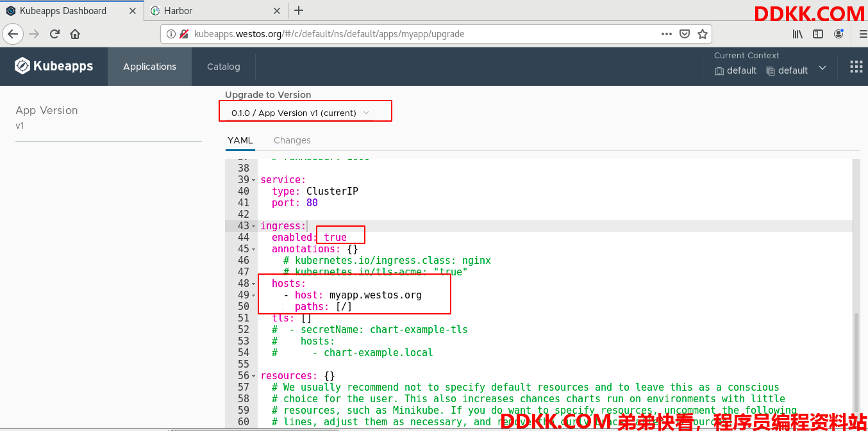Click the port value "80"

coord(312,203)
